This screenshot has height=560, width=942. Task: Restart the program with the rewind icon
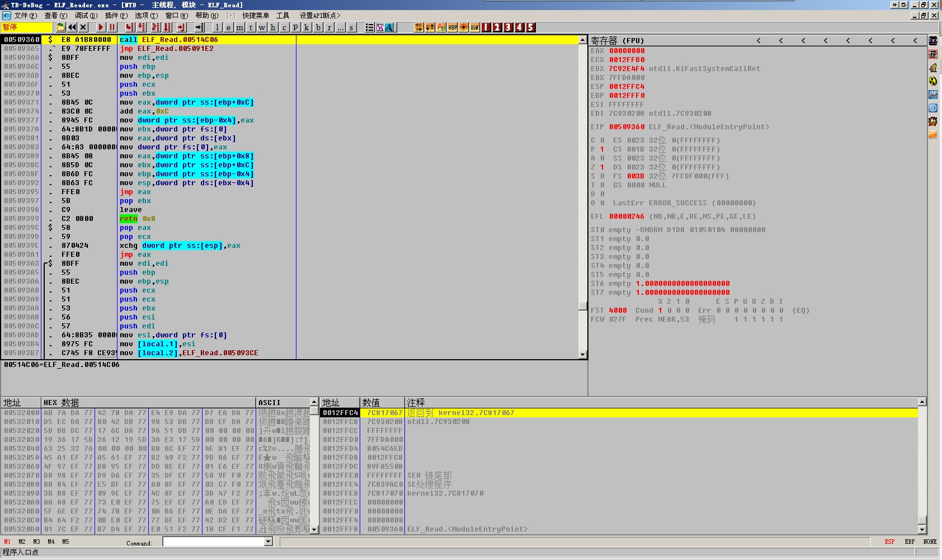pyautogui.click(x=72, y=27)
